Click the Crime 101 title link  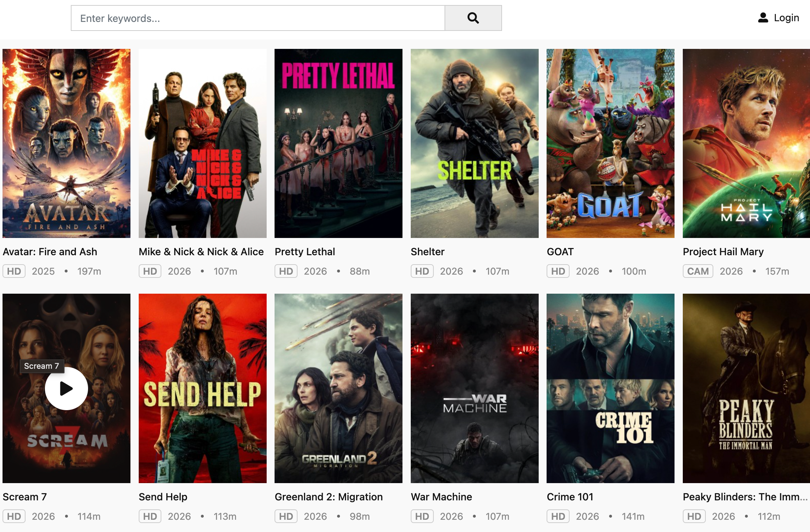(570, 497)
